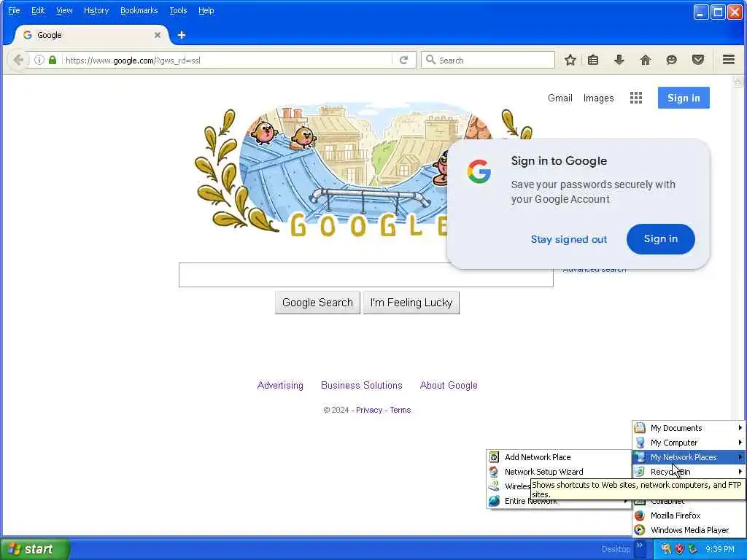Click the Safely Remove Hardware tray icon

[x=693, y=549]
